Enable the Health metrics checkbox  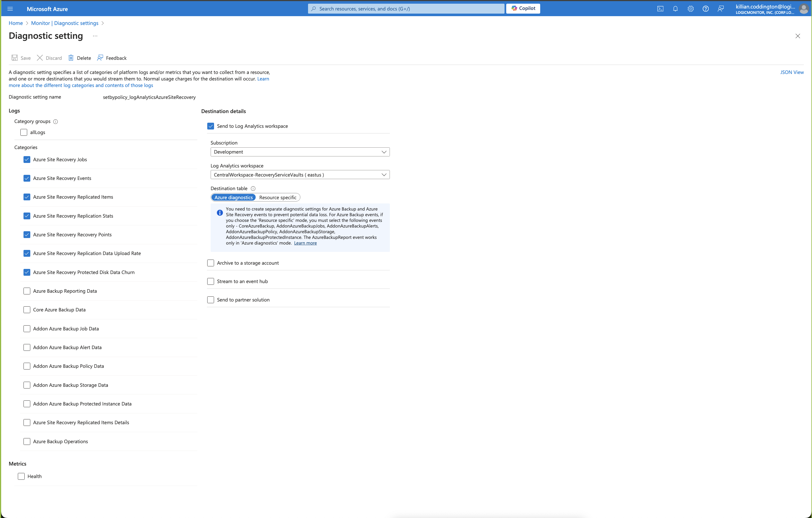point(21,476)
